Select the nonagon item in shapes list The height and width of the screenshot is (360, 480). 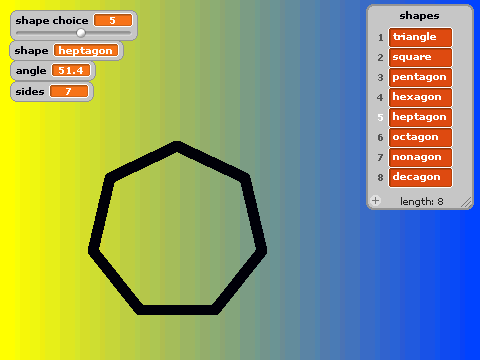[420, 157]
